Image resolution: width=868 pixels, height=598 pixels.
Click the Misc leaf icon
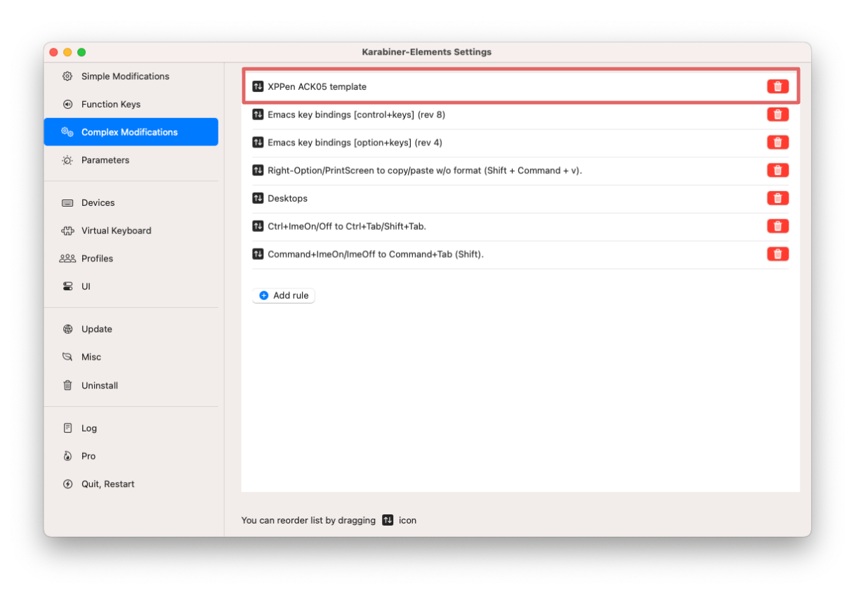pyautogui.click(x=67, y=357)
